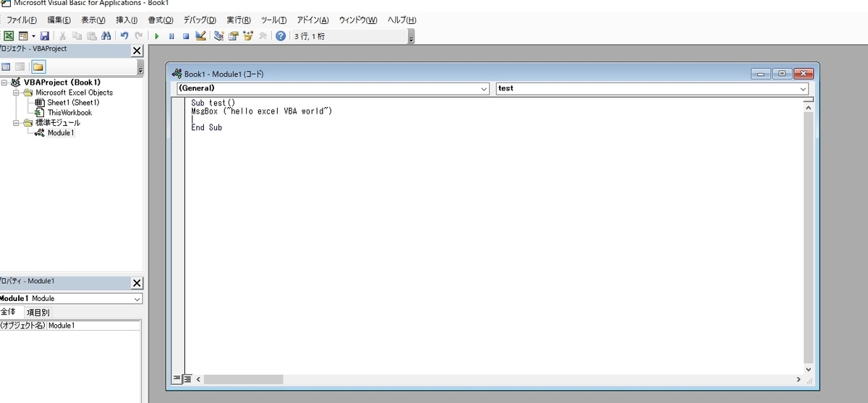This screenshot has width=868, height=403.
Task: Open the ファイル(F) menu
Action: 21,20
